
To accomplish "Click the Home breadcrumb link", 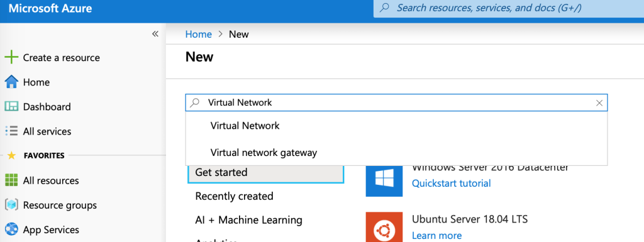I will [x=198, y=34].
